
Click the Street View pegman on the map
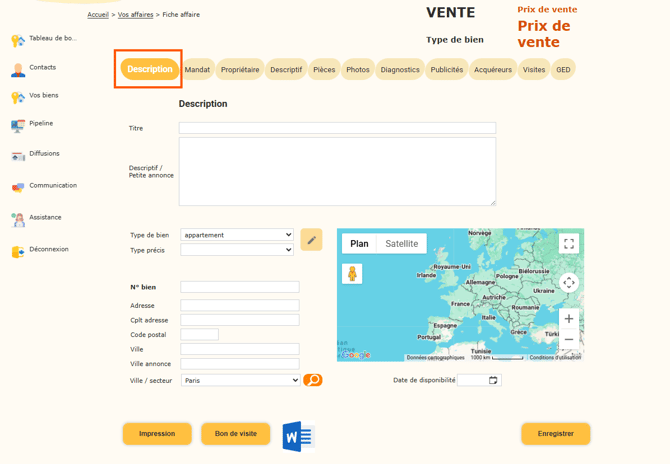click(352, 274)
